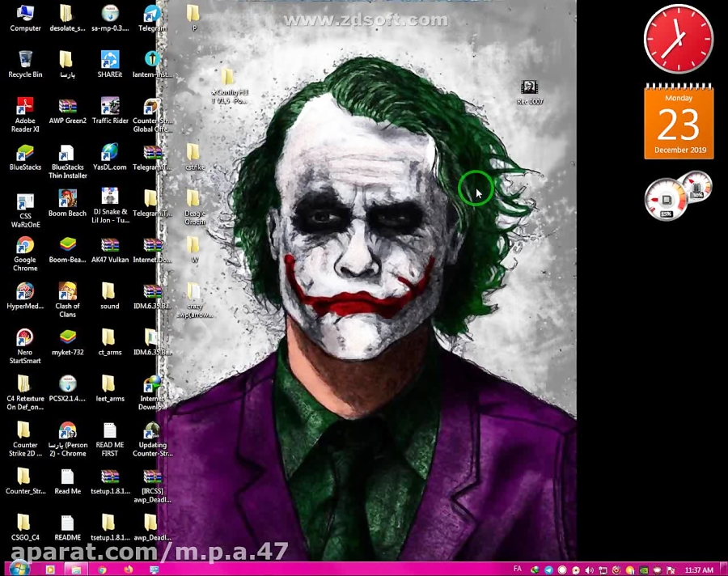The height and width of the screenshot is (576, 728).
Task: Launch Nero StartSmart shortcut
Action: point(25,346)
